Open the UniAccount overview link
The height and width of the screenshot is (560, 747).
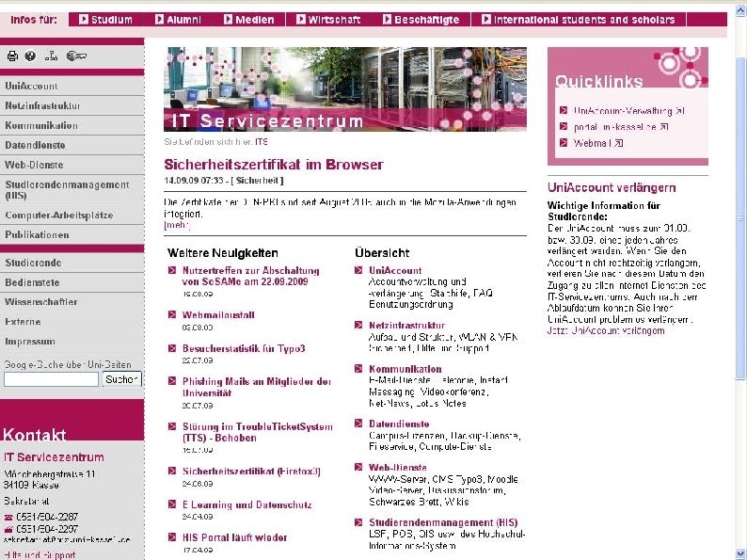click(395, 271)
